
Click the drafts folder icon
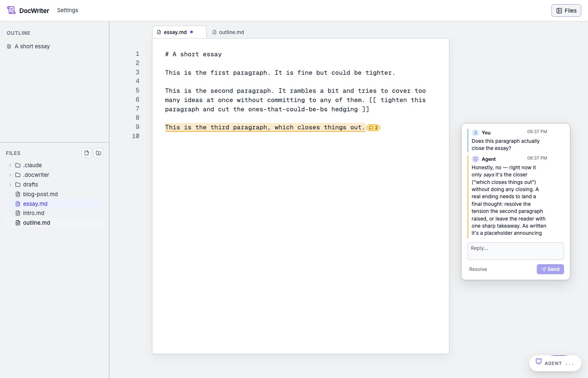pos(18,184)
